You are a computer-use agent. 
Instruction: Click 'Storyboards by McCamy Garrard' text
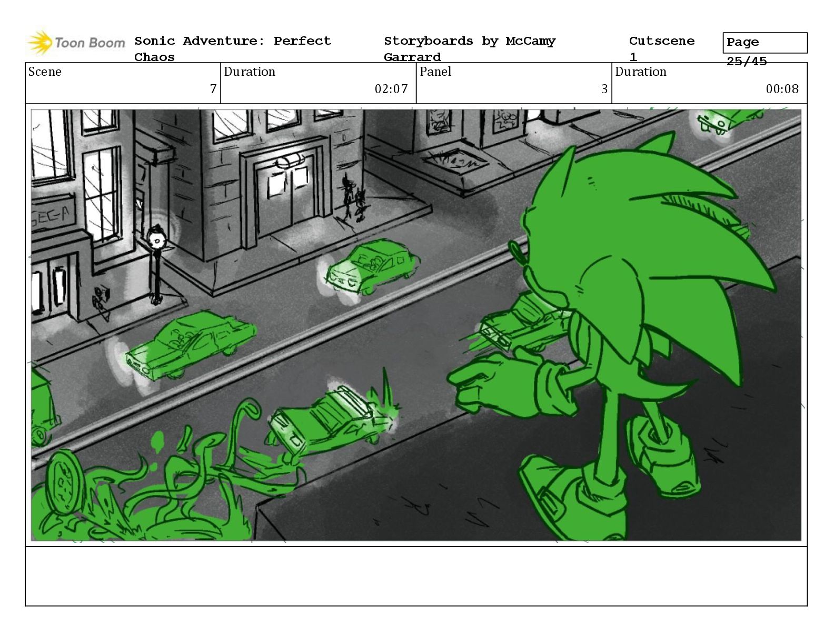(x=470, y=48)
